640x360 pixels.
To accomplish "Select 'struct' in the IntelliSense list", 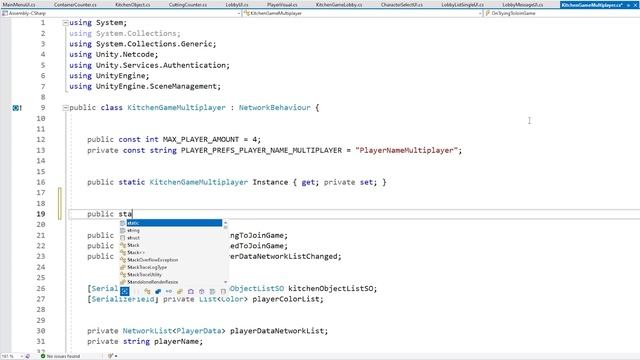I will point(133,238).
